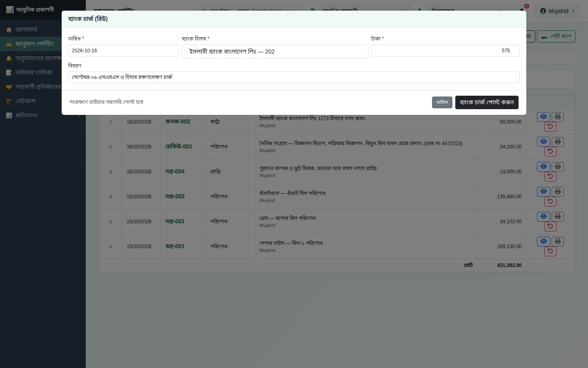The image size is (588, 368).
Task: View voucher বপ্র-001 with eye icon
Action: click(x=543, y=242)
